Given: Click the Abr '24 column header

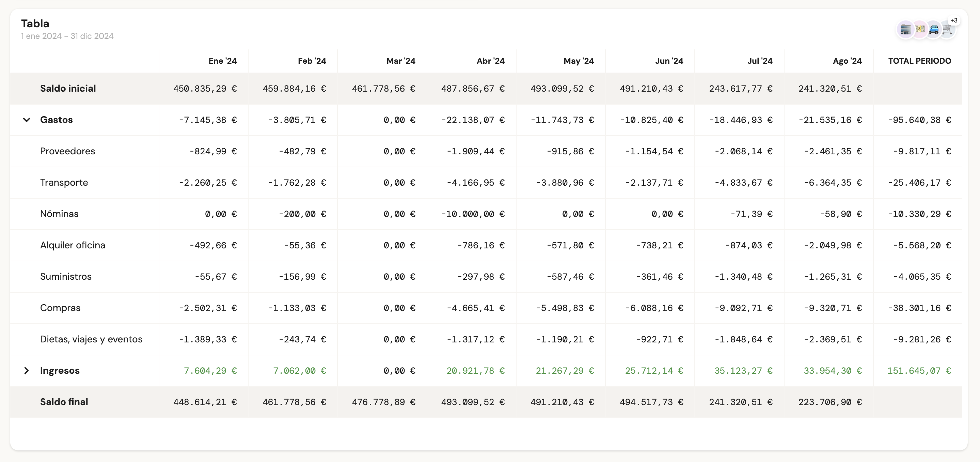Looking at the screenshot, I should pyautogui.click(x=490, y=61).
